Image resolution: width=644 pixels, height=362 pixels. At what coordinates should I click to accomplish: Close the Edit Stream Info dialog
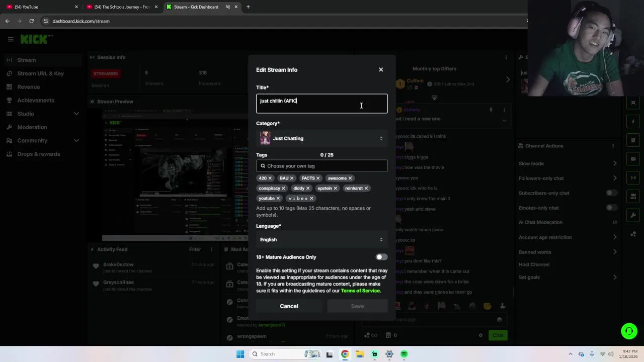[x=381, y=69]
